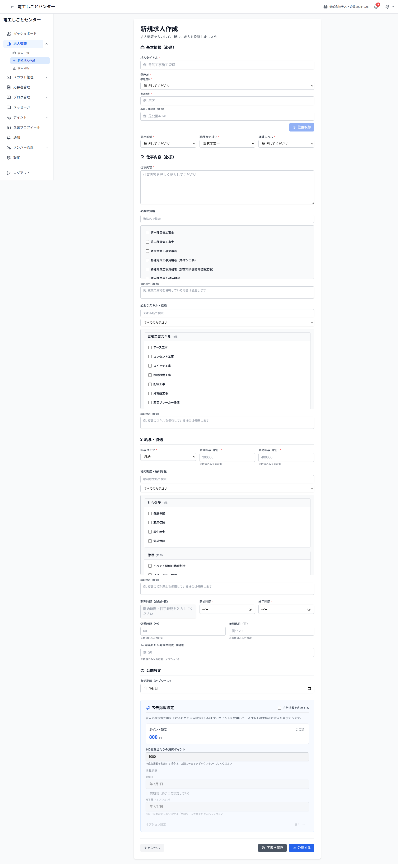Open the header settings gear icon

[387, 7]
